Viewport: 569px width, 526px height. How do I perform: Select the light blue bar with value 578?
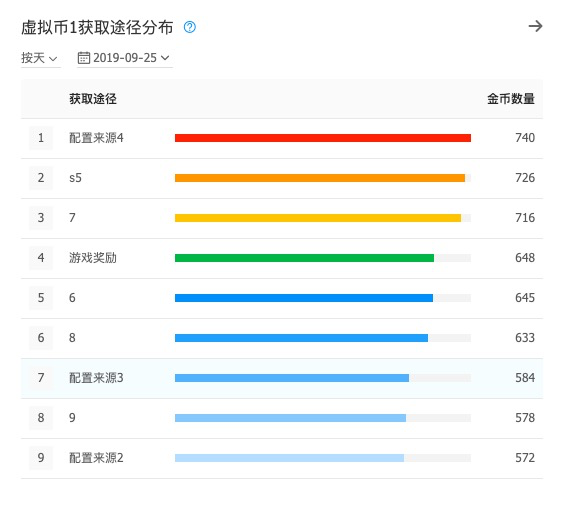click(290, 418)
